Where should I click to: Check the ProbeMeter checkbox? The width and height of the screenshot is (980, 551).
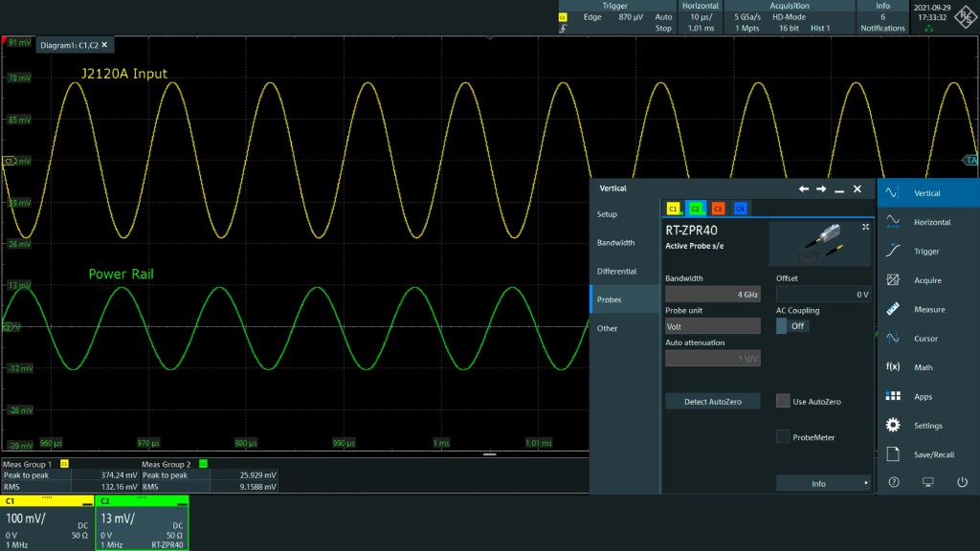click(x=783, y=437)
